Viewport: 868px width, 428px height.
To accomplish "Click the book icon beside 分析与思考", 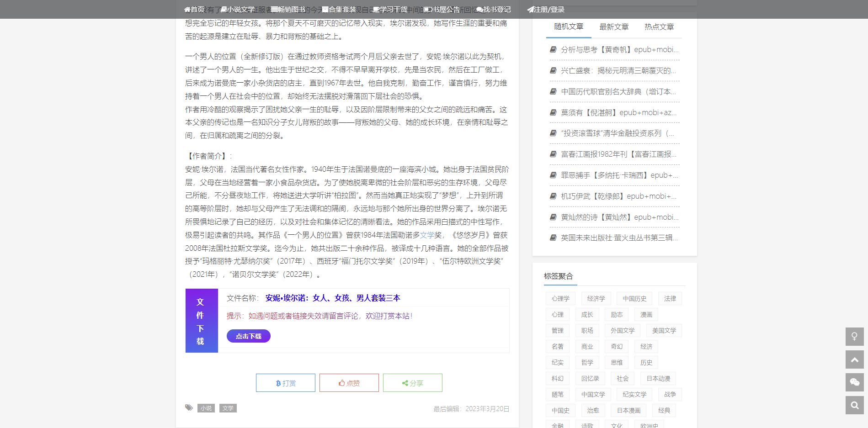I will click(x=553, y=49).
